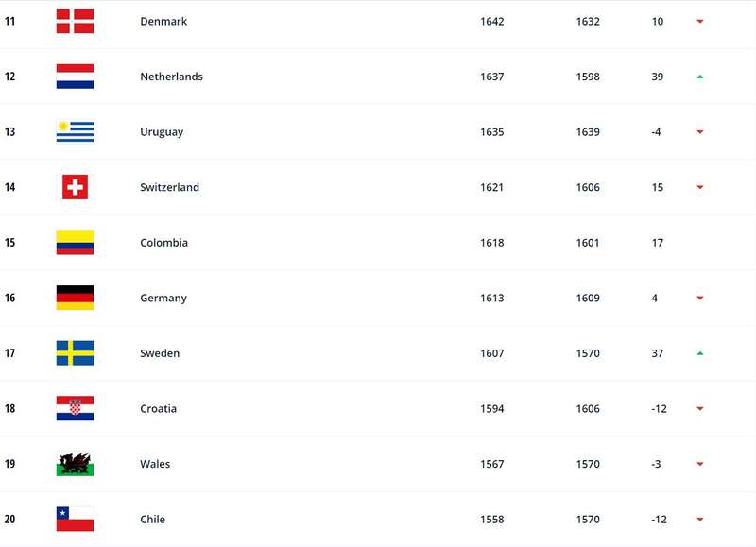Open the Netherlands team name link
The height and width of the screenshot is (547, 756).
[x=171, y=77]
